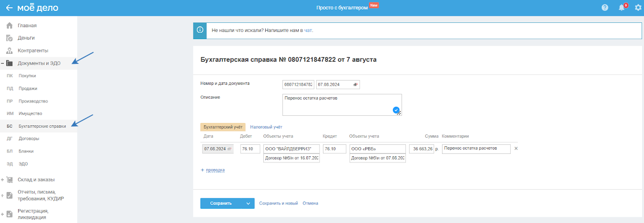
Task: Open the help question mark icon
Action: (x=605, y=8)
